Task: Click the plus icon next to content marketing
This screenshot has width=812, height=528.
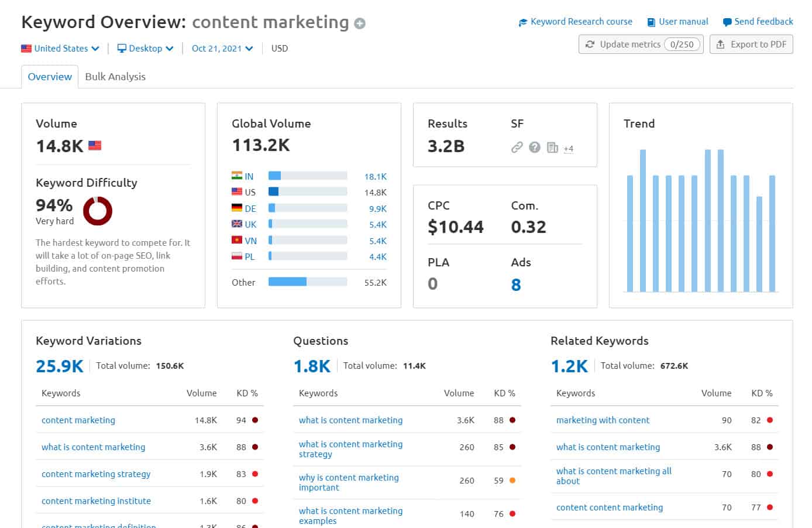Action: tap(360, 23)
